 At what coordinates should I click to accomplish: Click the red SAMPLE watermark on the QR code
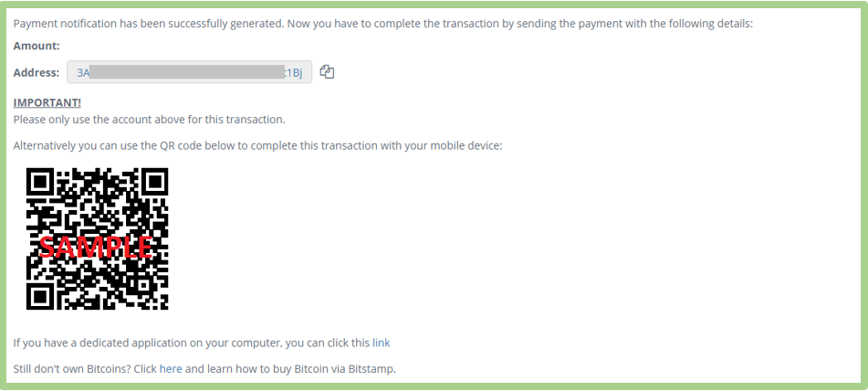(96, 247)
